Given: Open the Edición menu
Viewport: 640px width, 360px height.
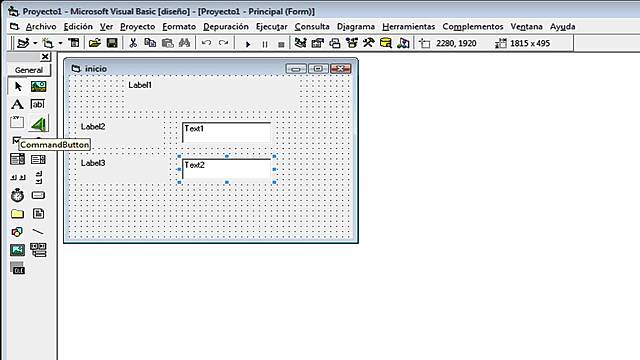Looking at the screenshot, I should (78, 27).
